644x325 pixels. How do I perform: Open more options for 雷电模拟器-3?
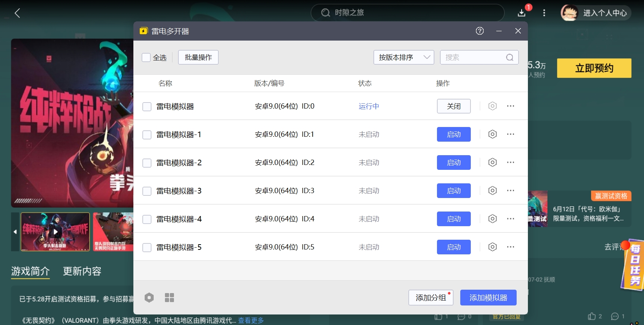(x=510, y=190)
